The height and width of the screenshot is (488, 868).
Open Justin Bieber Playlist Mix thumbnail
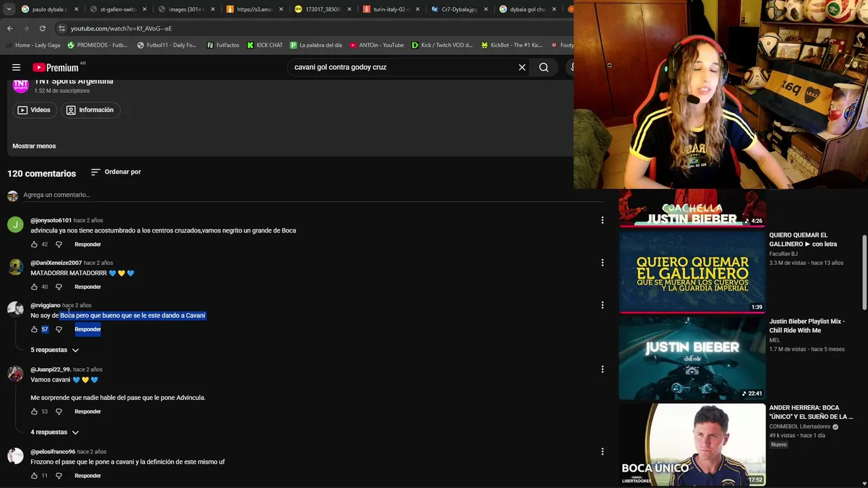tap(692, 359)
